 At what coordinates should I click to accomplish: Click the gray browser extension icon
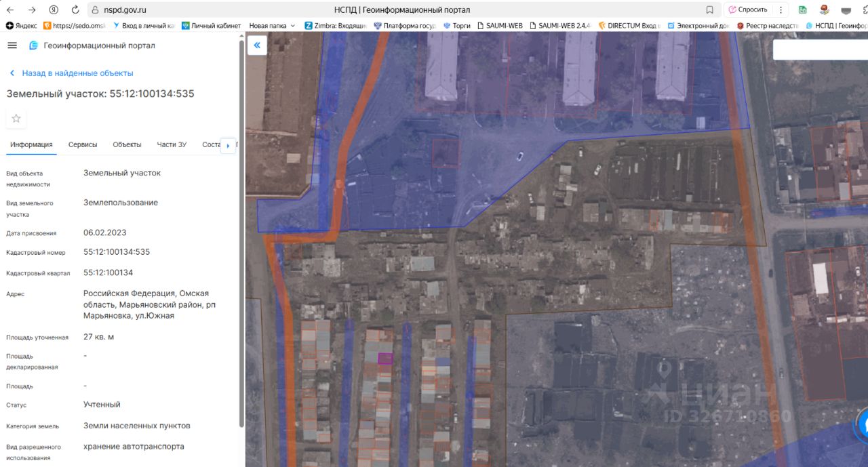point(846,10)
